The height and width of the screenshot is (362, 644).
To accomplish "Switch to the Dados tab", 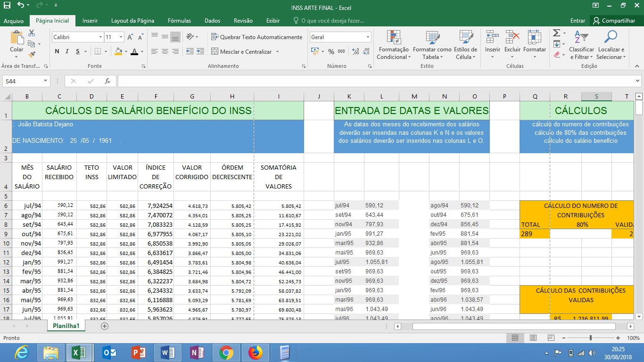I will point(212,21).
